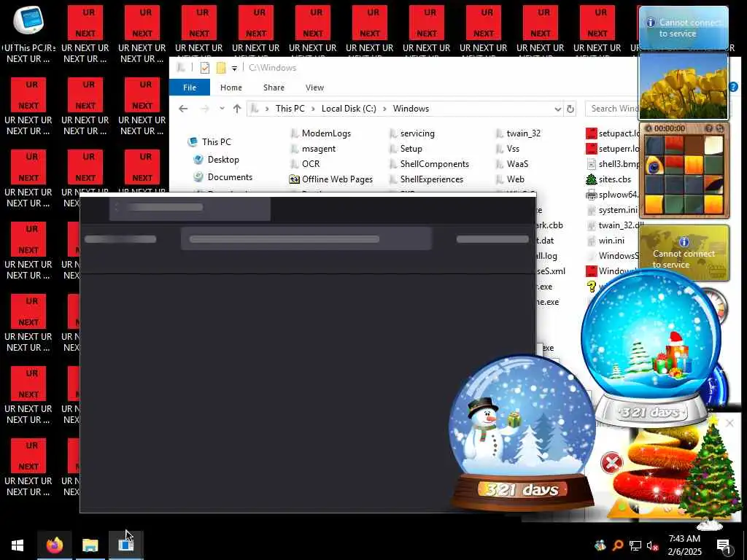Click the New folder quick access icon

pos(221,68)
